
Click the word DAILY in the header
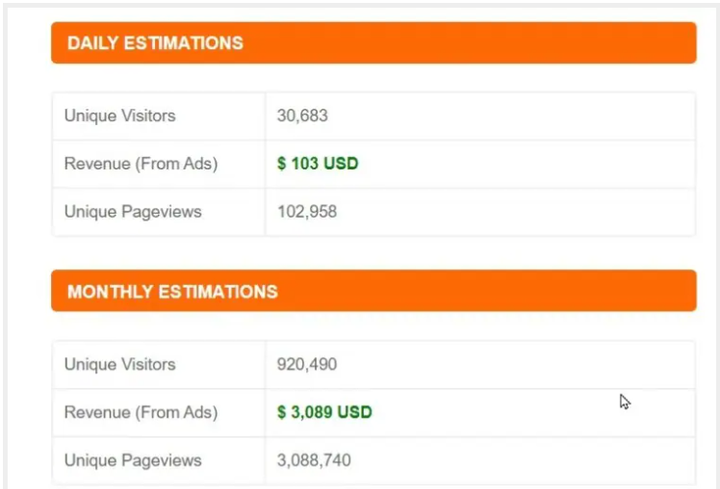click(93, 43)
